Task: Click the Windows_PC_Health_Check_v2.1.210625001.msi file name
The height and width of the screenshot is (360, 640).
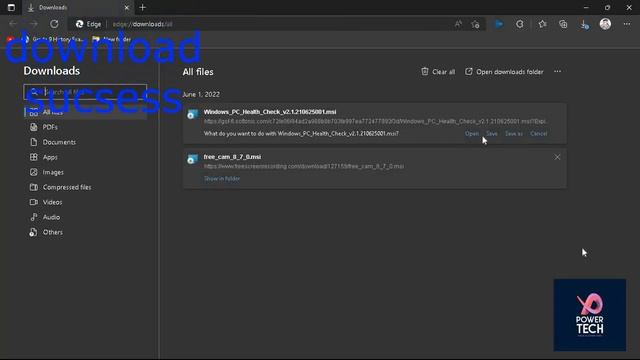Action: (x=270, y=112)
